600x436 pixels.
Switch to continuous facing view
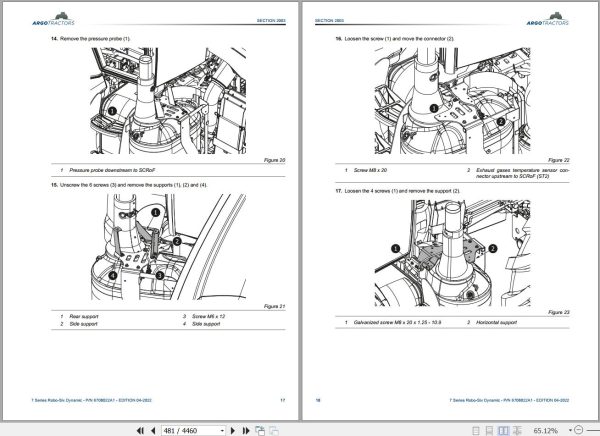[x=517, y=431]
